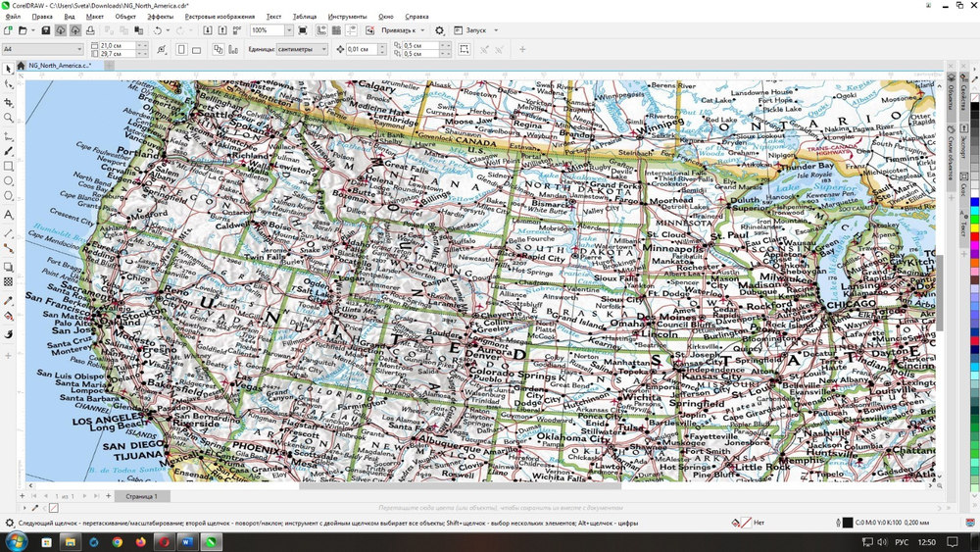Screen dimensions: 980x552
Task: Toggle full-screen preview icon
Action: [x=303, y=30]
